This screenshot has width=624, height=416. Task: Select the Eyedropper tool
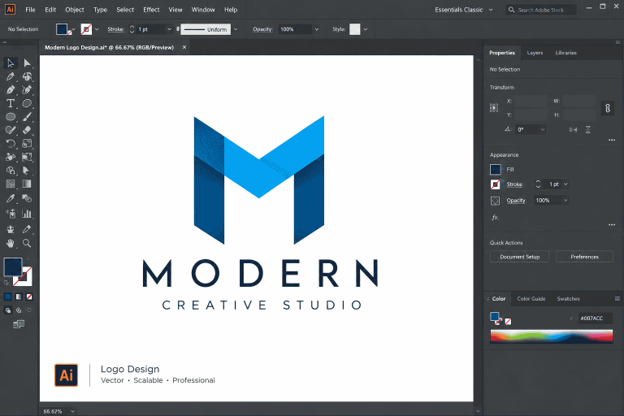[10, 198]
